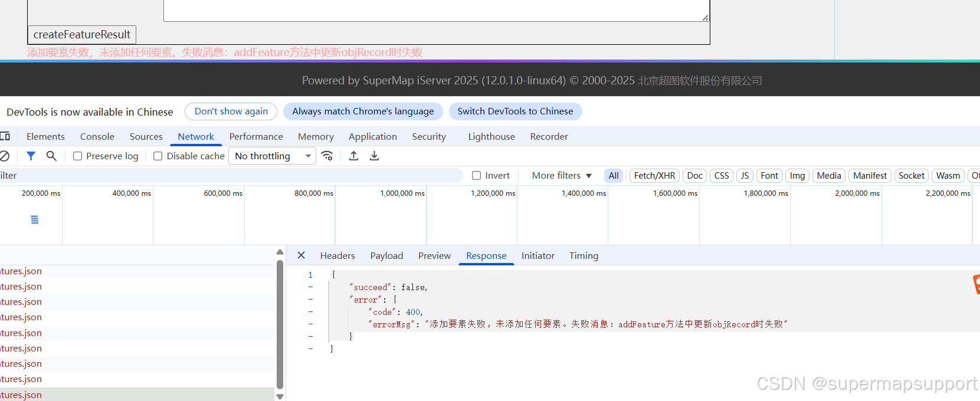
Task: Select the highlighted last json request
Action: click(137, 395)
